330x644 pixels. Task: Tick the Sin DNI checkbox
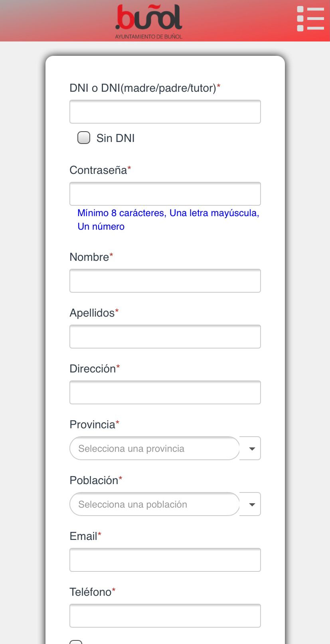[84, 138]
